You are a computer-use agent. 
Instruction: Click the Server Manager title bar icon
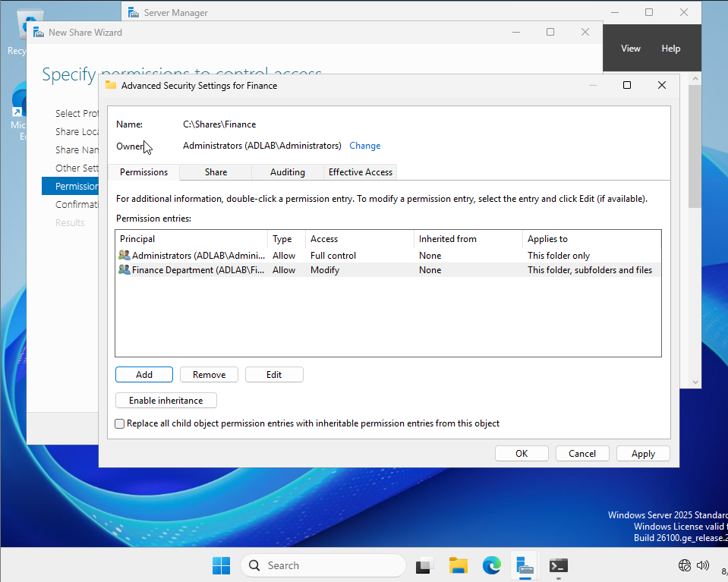(x=134, y=13)
